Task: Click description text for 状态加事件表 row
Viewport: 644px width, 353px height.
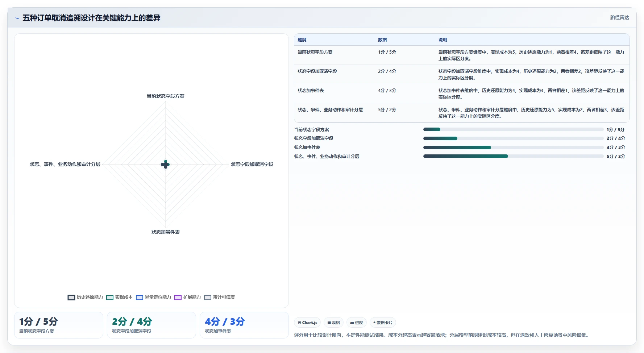Action: pos(531,94)
